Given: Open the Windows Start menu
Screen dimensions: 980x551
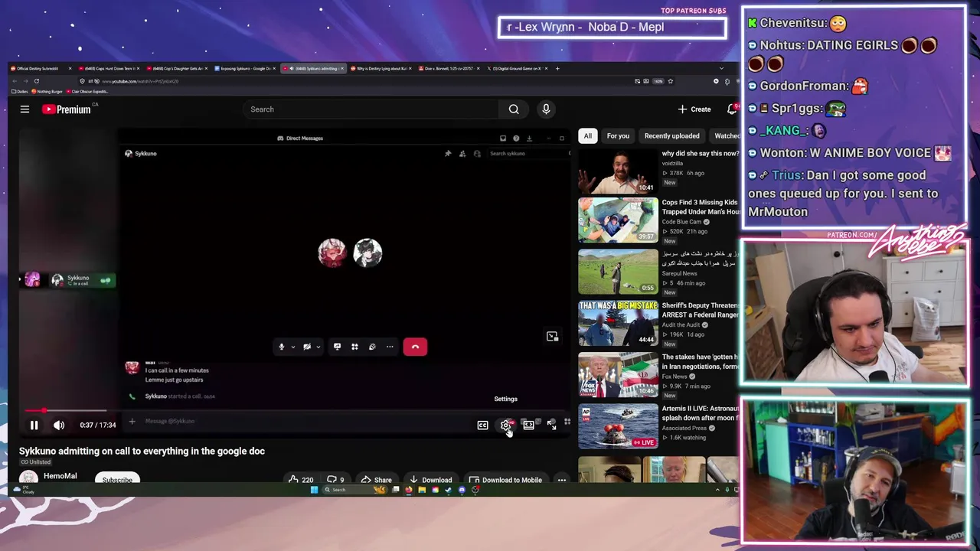Looking at the screenshot, I should (x=314, y=490).
